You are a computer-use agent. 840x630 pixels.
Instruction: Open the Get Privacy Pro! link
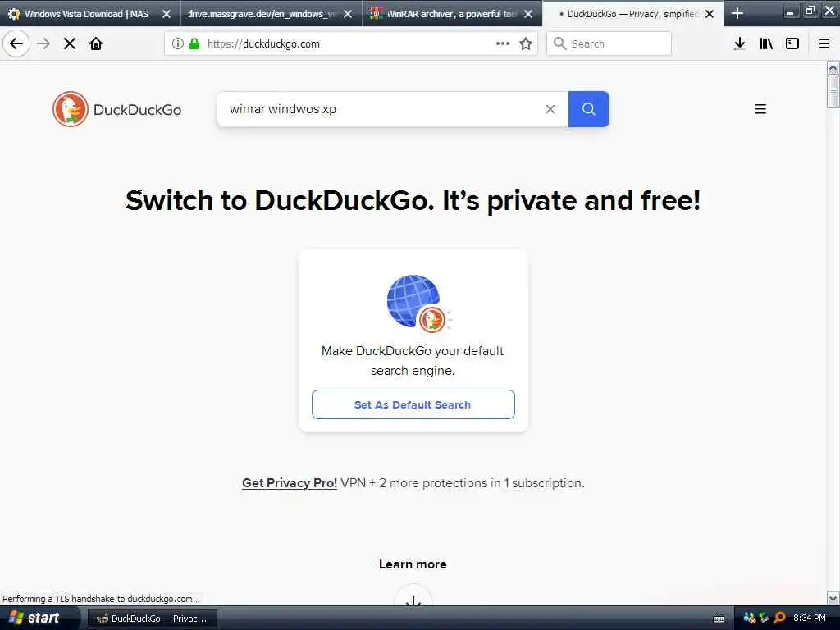pyautogui.click(x=290, y=482)
